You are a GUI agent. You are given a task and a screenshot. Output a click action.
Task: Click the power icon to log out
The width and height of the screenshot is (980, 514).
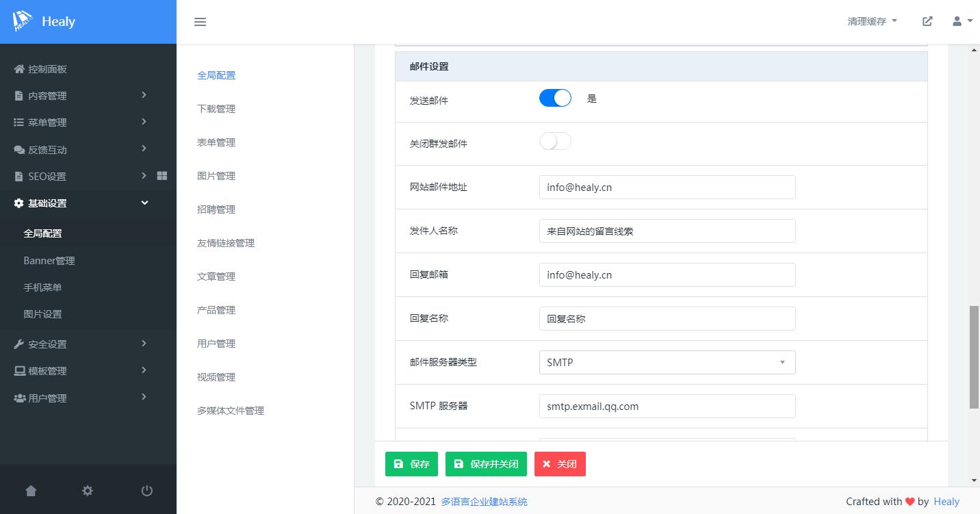click(x=146, y=491)
